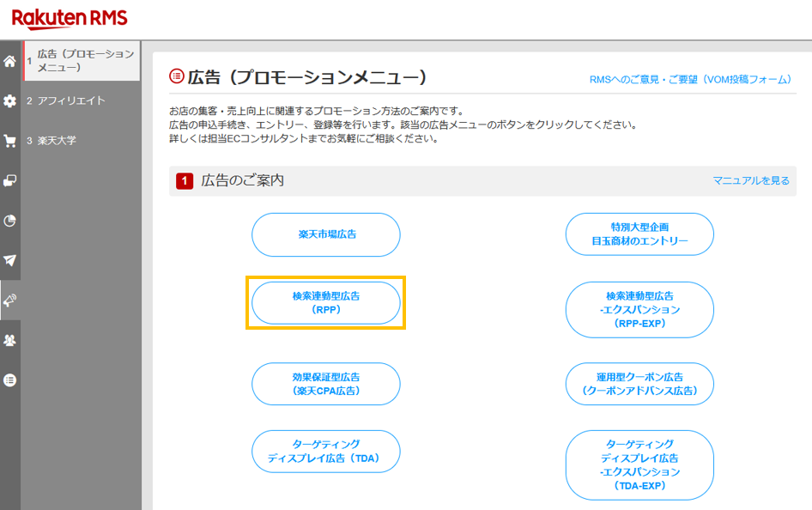Click the ターゲティングディスプレイ広告（TDA） button
This screenshot has height=510, width=812.
coord(326,452)
